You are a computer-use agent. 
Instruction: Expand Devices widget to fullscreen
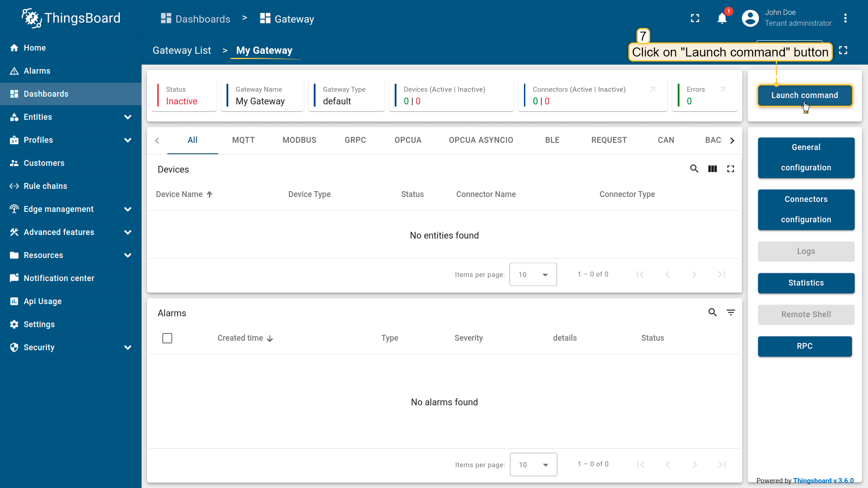(731, 169)
